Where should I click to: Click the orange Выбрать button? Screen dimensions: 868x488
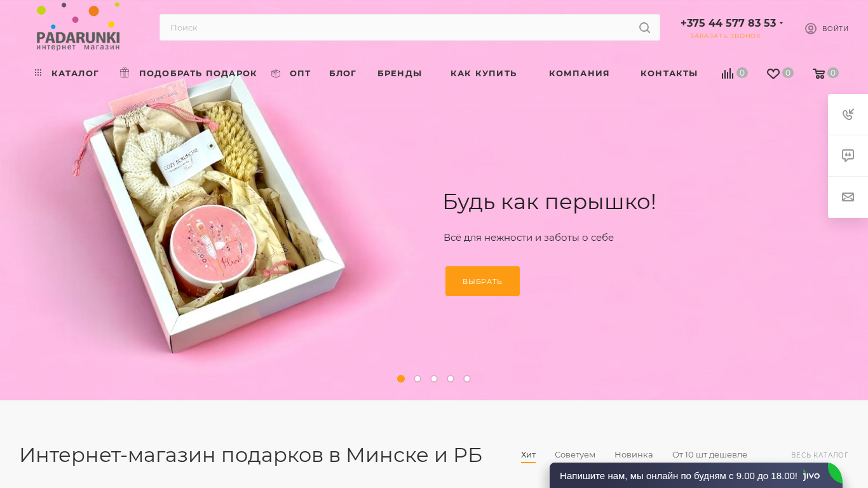482,281
